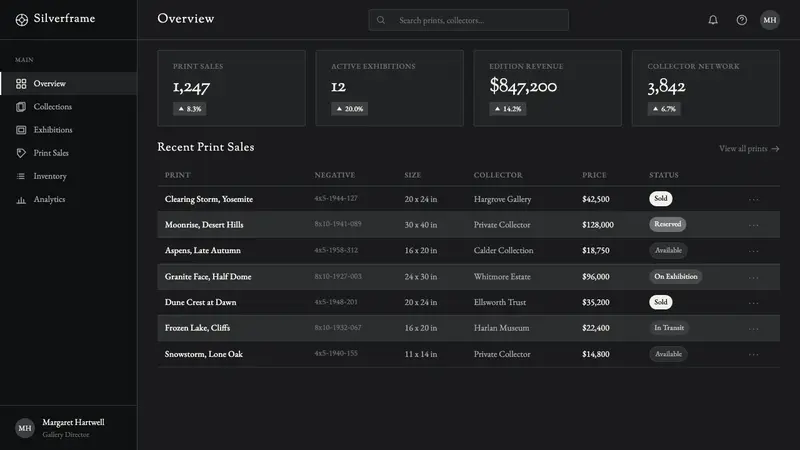Click the Sold badge for Clearing Storm, Yosemite
This screenshot has width=800, height=450.
click(x=661, y=198)
